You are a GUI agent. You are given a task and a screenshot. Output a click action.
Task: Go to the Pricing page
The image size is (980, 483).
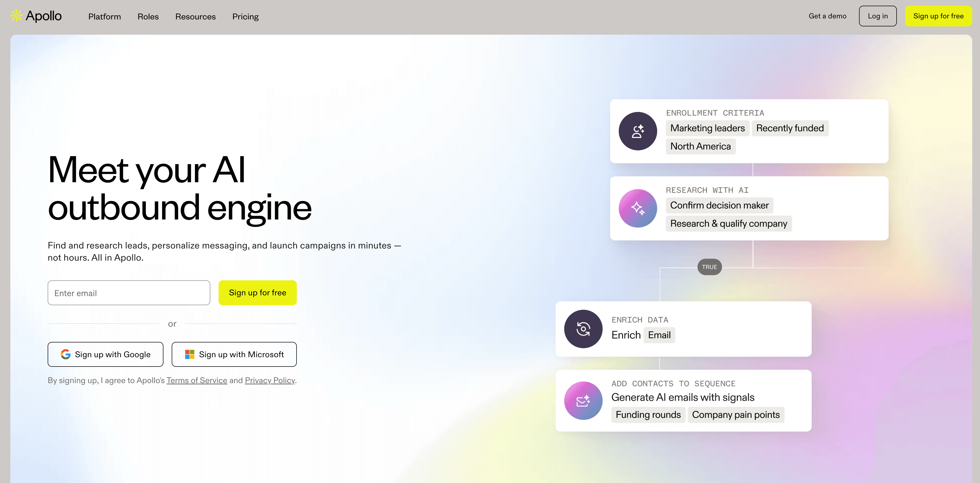(x=245, y=16)
